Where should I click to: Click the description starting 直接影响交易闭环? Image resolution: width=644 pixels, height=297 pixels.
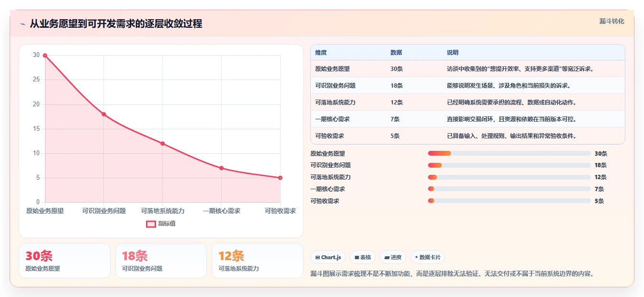point(511,119)
